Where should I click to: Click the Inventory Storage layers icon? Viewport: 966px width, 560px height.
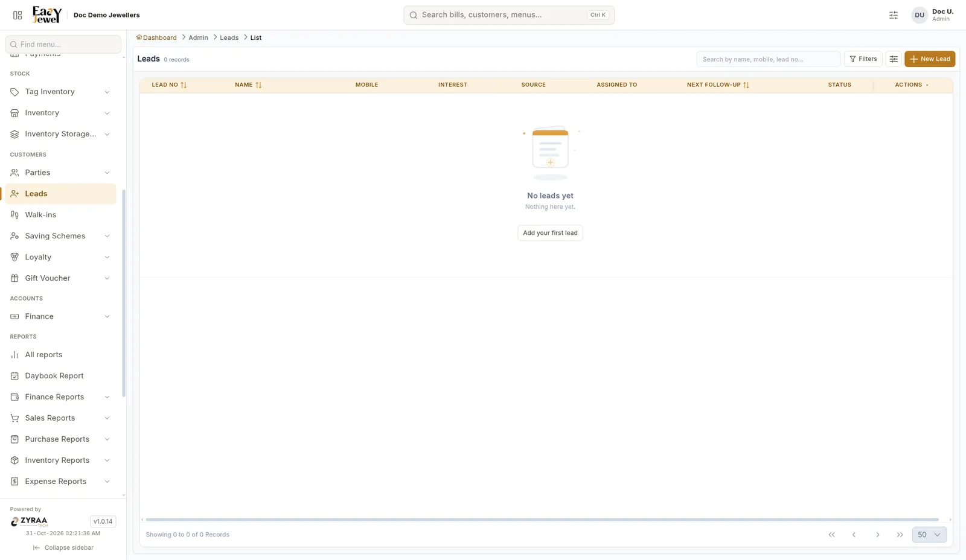(14, 134)
